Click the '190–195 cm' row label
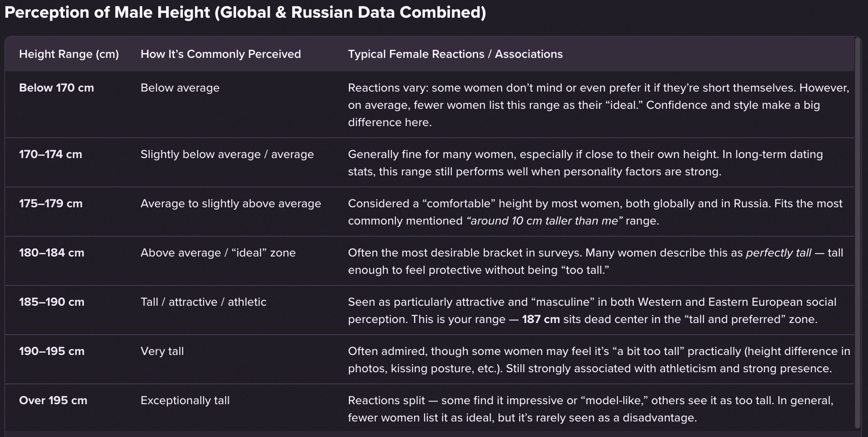The height and width of the screenshot is (437, 868). click(x=51, y=351)
